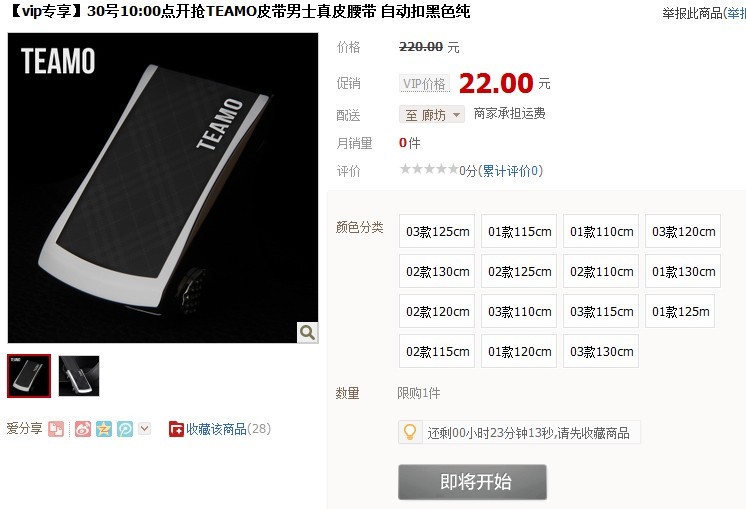This screenshot has height=509, width=746.
Task: Open the 累计评价0 reviews link
Action: [510, 171]
